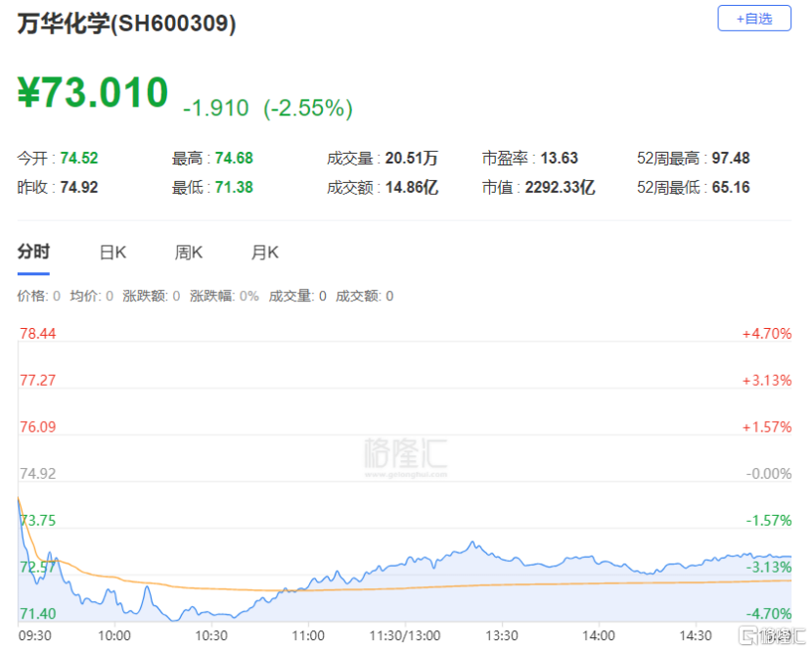
Task: Click the 14:00 time axis label
Action: pos(599,636)
